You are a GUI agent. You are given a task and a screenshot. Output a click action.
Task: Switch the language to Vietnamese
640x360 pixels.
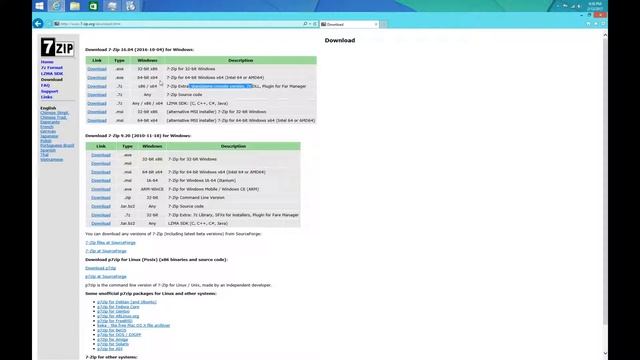[x=51, y=160]
